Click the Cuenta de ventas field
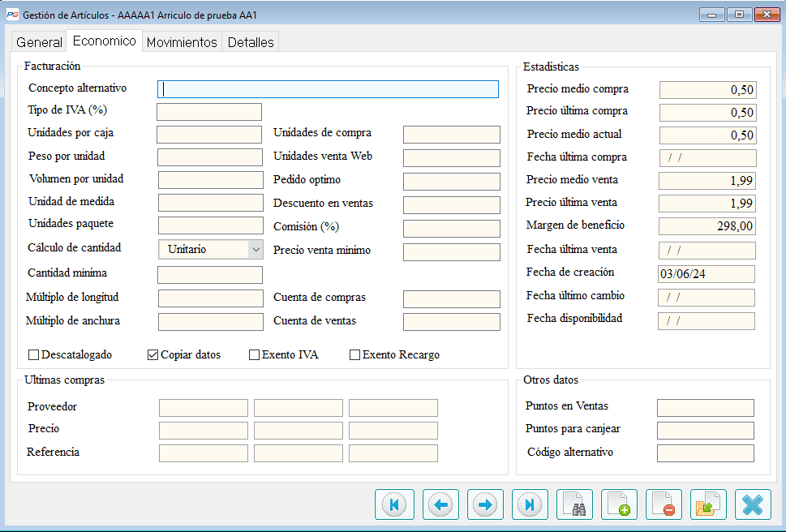Viewport: 786px width, 532px height. 452,322
